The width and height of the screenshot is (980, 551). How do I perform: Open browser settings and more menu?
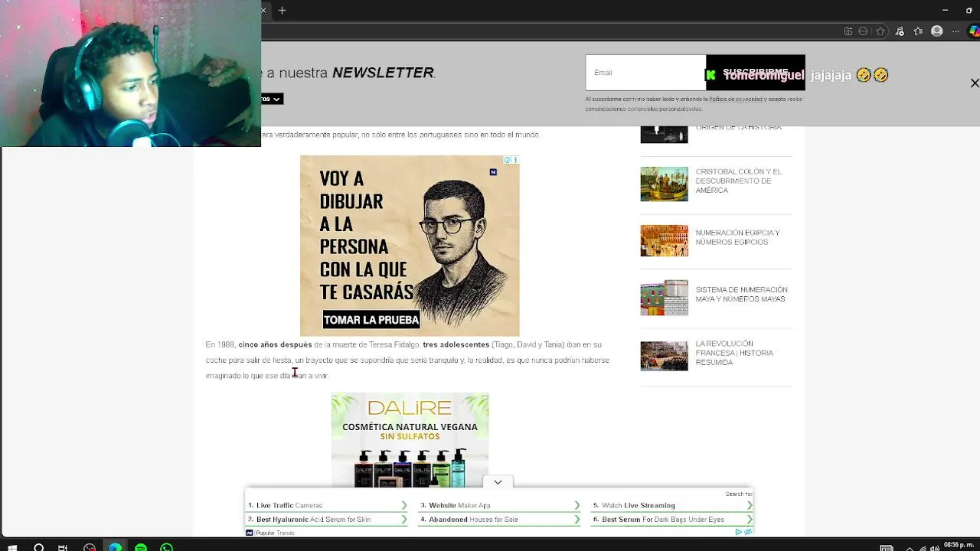click(955, 31)
